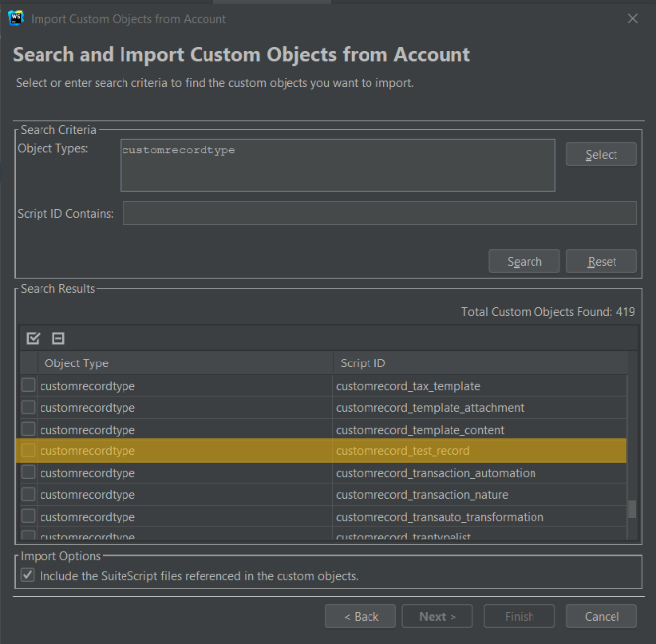
Task: Click the Script ID column header
Action: coord(480,362)
